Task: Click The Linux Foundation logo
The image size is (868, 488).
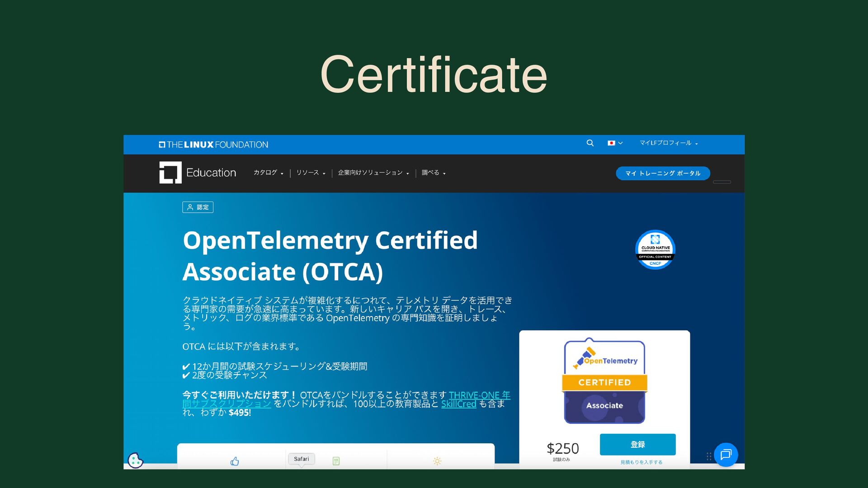Action: 213,145
